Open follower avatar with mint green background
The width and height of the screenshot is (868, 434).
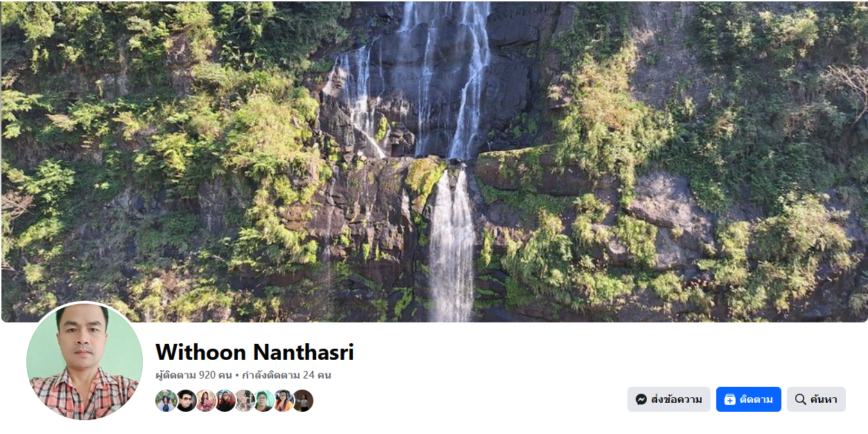click(x=263, y=401)
